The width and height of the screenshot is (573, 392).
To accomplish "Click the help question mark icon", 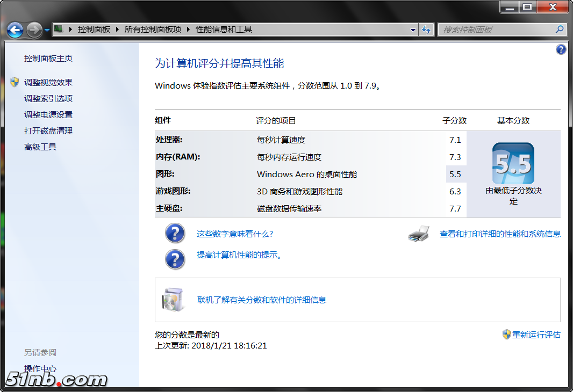I will point(561,49).
